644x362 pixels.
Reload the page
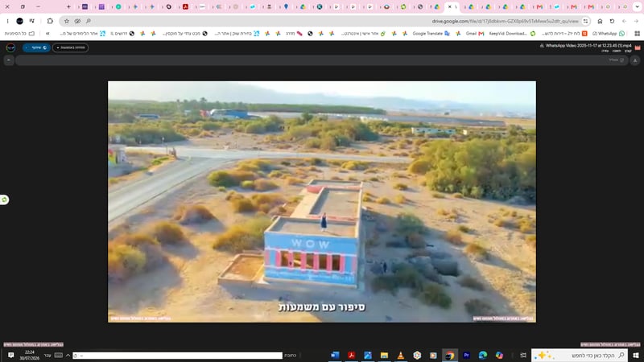tap(612, 21)
